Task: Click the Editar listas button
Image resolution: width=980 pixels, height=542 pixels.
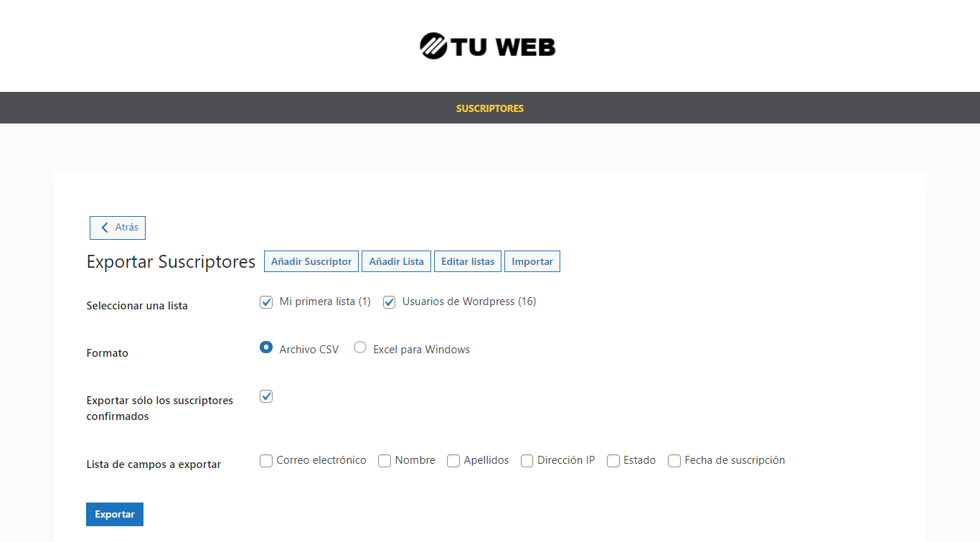Action: point(468,261)
